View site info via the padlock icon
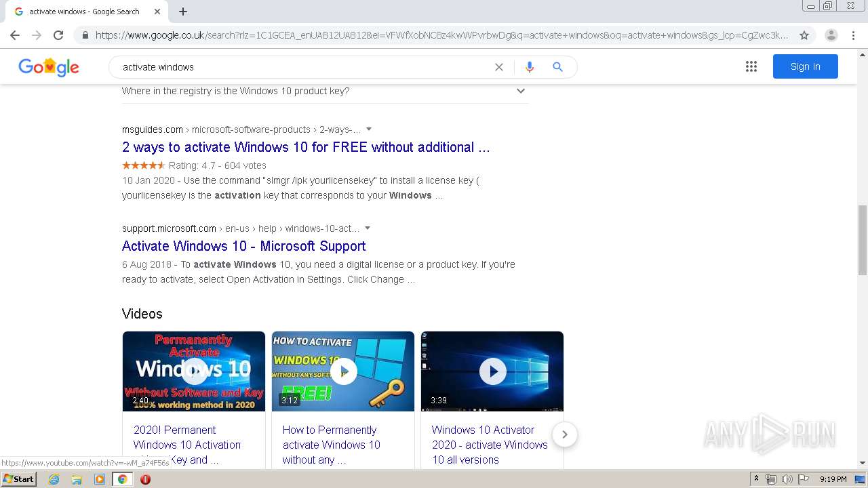Image resolution: width=868 pixels, height=488 pixels. click(x=85, y=35)
